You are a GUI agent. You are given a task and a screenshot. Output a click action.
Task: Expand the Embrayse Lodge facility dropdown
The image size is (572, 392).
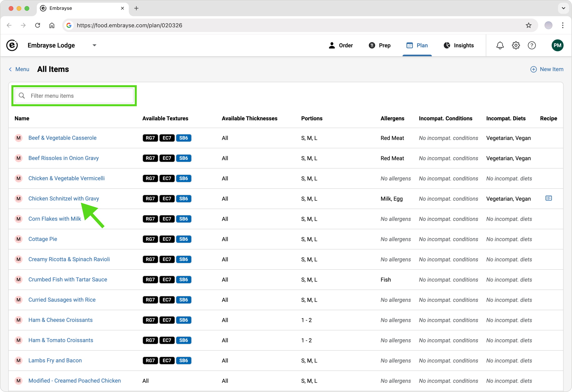[x=94, y=45]
